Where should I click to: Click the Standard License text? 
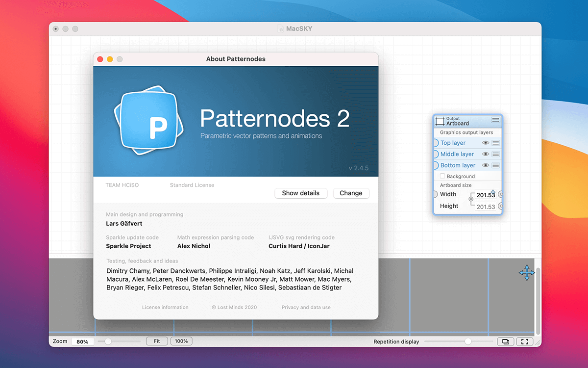[x=192, y=185]
